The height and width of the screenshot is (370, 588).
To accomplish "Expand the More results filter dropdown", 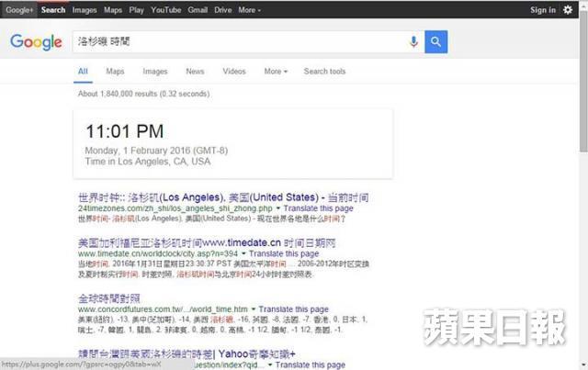I will (x=276, y=72).
